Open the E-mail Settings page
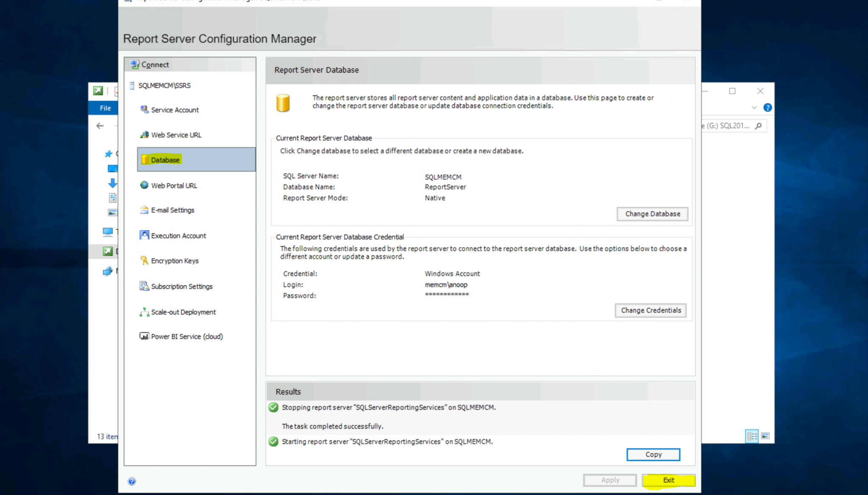The image size is (868, 495). [172, 210]
